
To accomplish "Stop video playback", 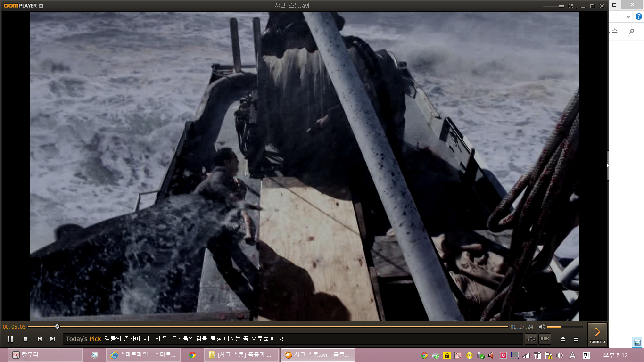I will coord(25,338).
